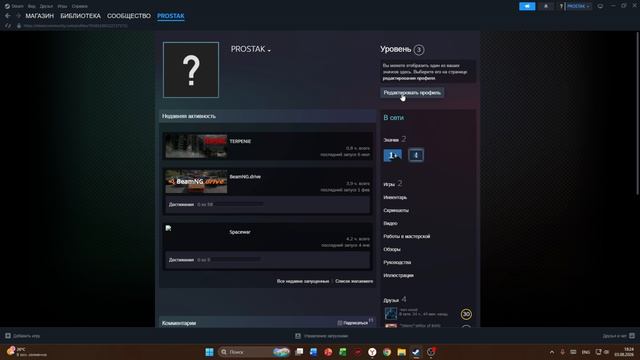Click the Steam taskbar icon

coord(416,352)
